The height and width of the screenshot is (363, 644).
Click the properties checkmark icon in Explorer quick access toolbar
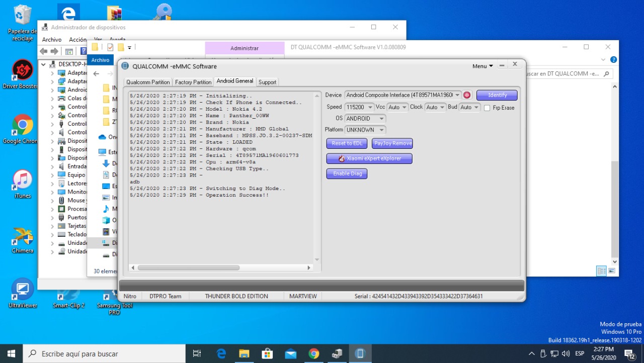(x=110, y=47)
